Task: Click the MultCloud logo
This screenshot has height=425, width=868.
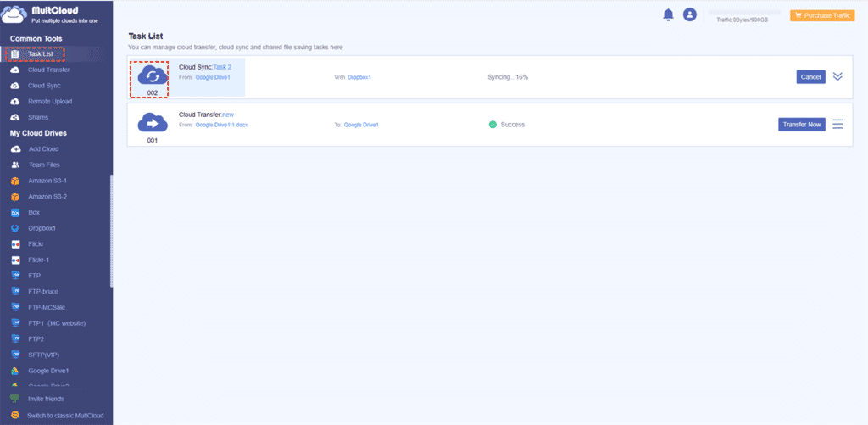Action: point(51,15)
